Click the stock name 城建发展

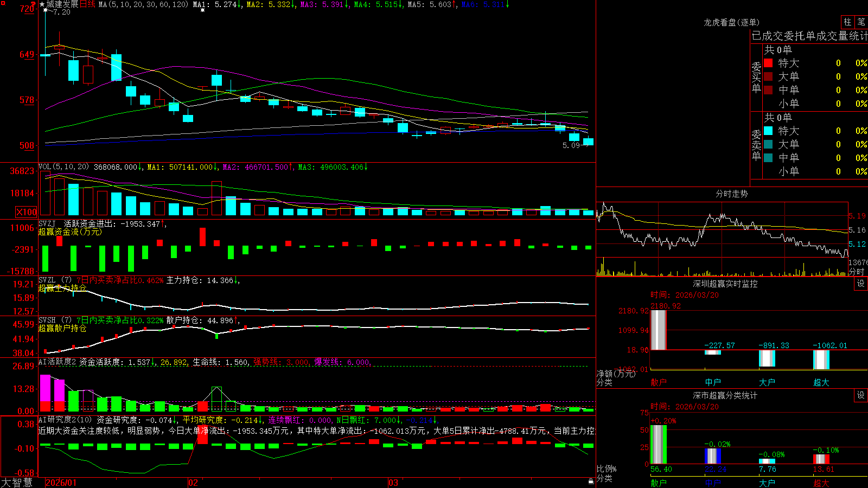pyautogui.click(x=62, y=4)
